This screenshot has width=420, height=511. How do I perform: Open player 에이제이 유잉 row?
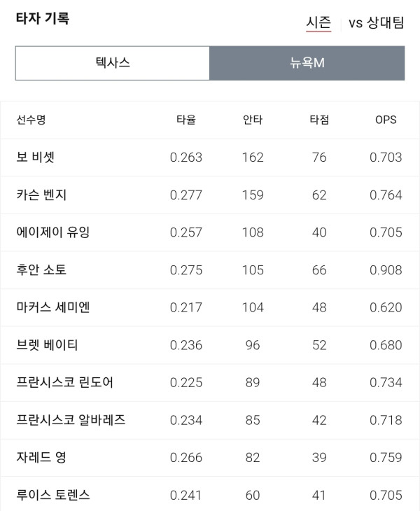click(x=210, y=232)
